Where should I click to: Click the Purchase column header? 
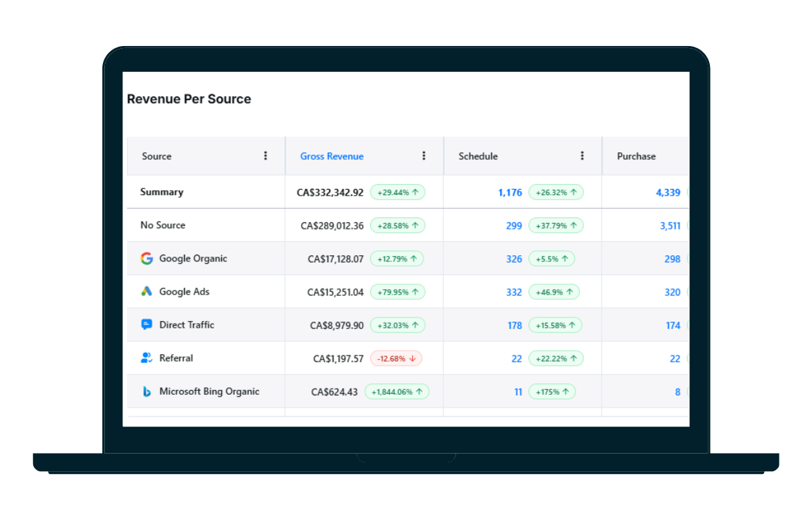[635, 156]
